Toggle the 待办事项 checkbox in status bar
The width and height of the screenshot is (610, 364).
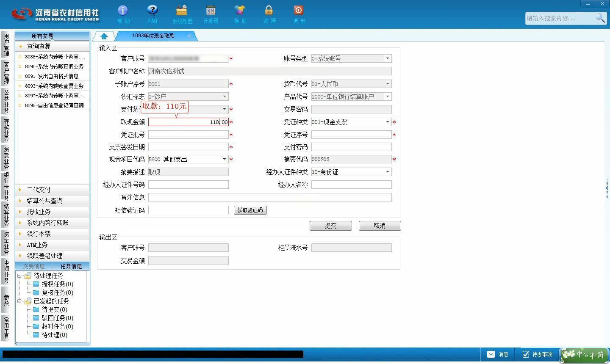click(526, 354)
